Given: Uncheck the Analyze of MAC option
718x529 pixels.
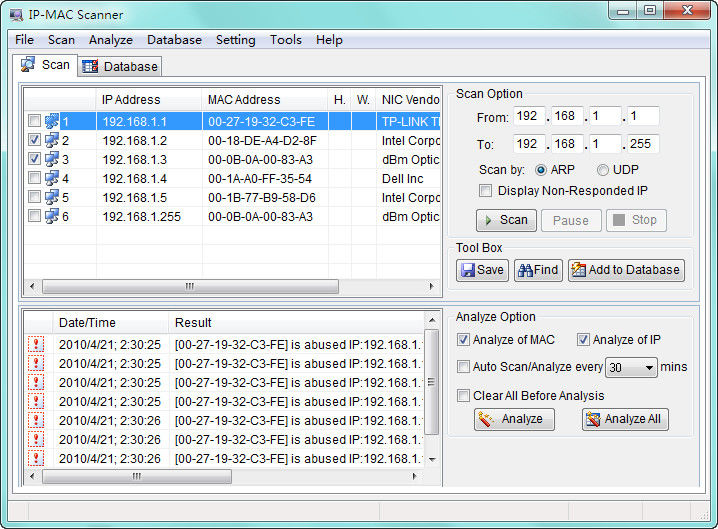Looking at the screenshot, I should coord(463,340).
